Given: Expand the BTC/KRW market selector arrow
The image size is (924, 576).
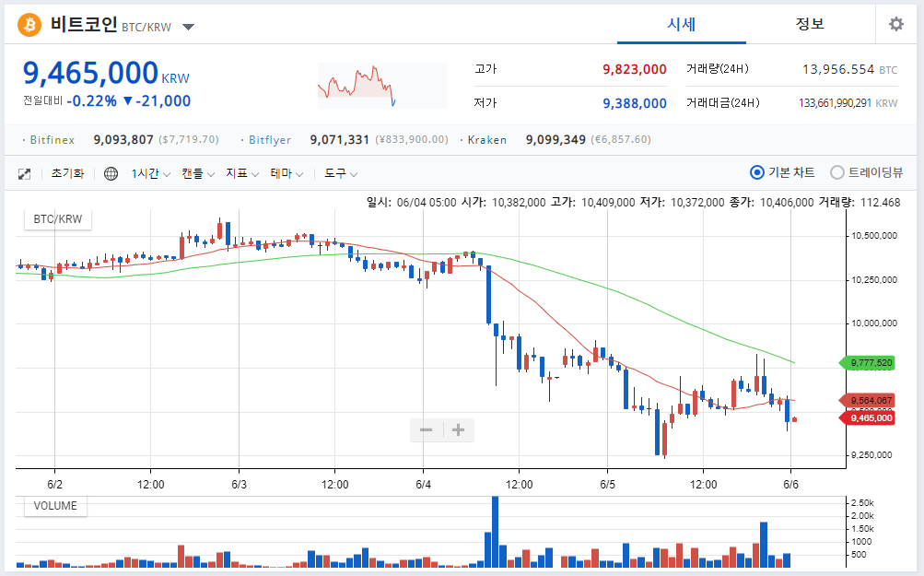Looking at the screenshot, I should (189, 27).
